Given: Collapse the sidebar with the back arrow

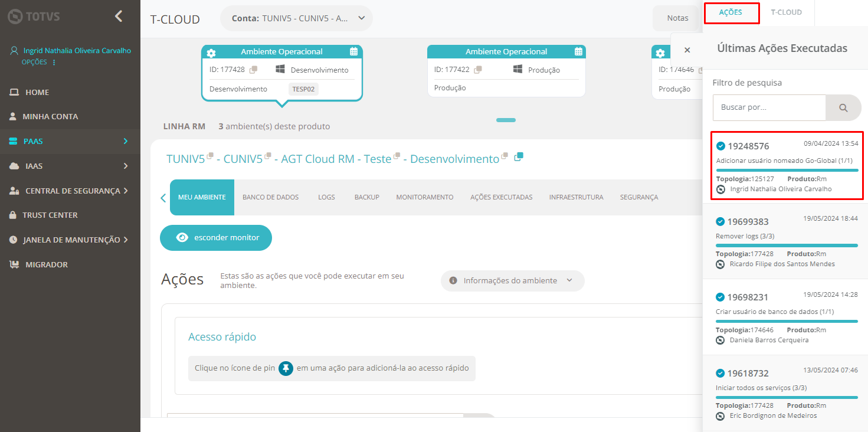Looking at the screenshot, I should [119, 16].
